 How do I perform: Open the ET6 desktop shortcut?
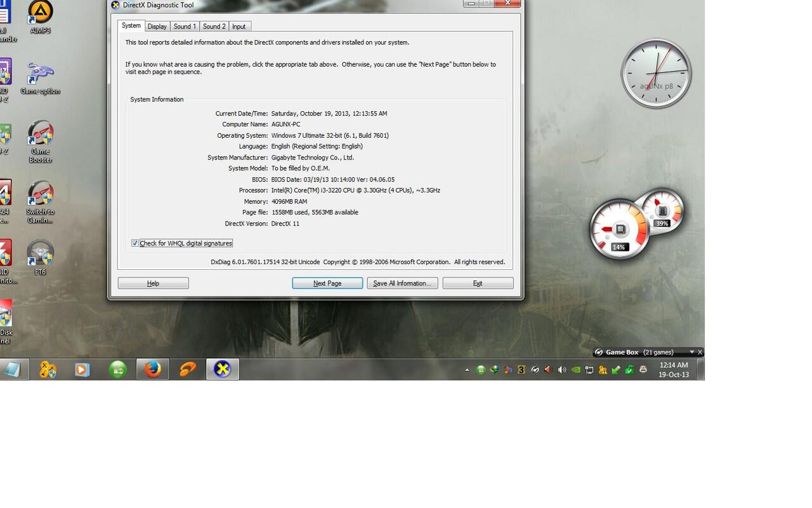[41, 258]
